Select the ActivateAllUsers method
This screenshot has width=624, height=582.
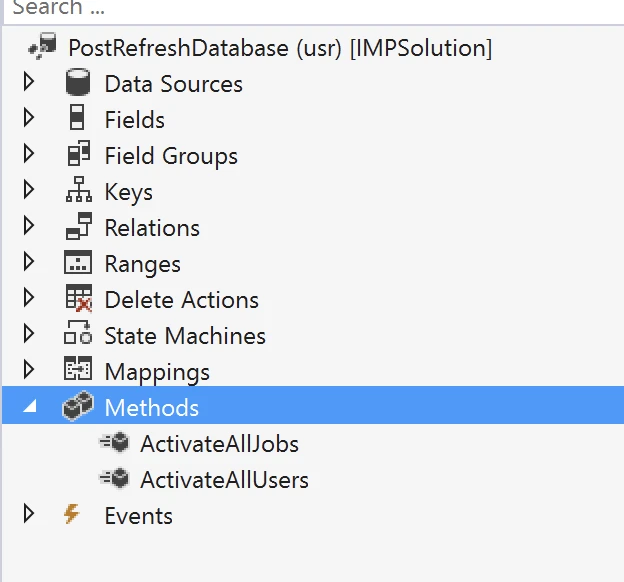(x=224, y=480)
